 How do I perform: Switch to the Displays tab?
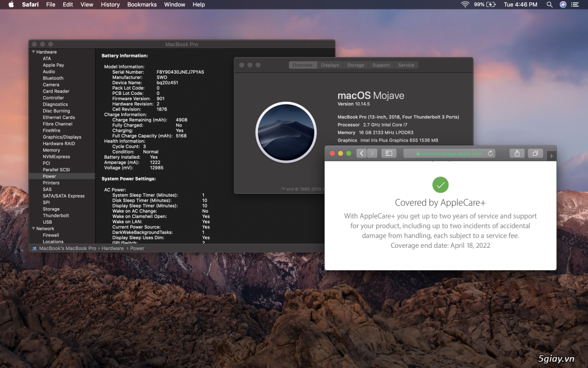(330, 65)
